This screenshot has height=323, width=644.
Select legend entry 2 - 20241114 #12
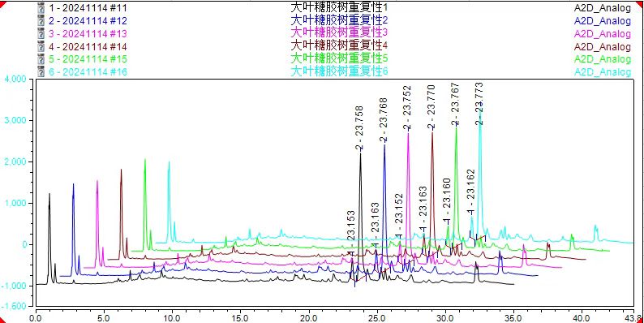click(x=88, y=20)
